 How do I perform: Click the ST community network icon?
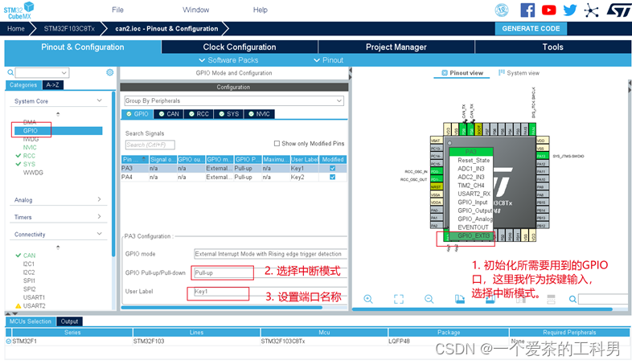click(591, 10)
